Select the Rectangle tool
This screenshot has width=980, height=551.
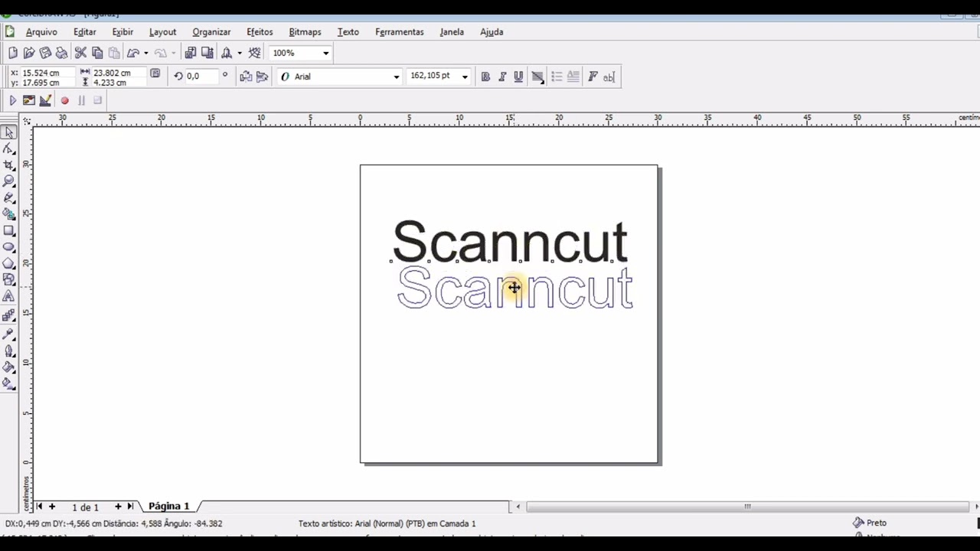(x=9, y=231)
